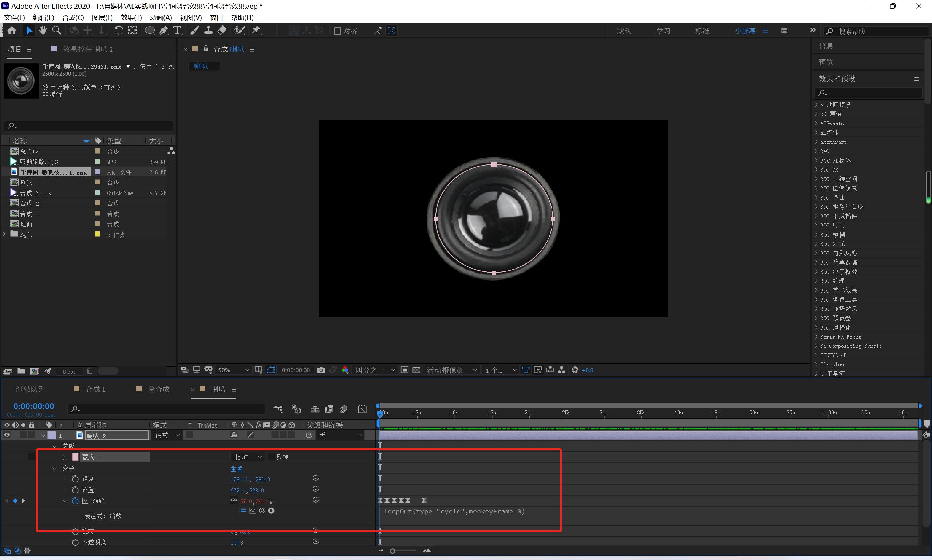Select the Puppet Pin tool
This screenshot has height=560, width=932.
(256, 31)
